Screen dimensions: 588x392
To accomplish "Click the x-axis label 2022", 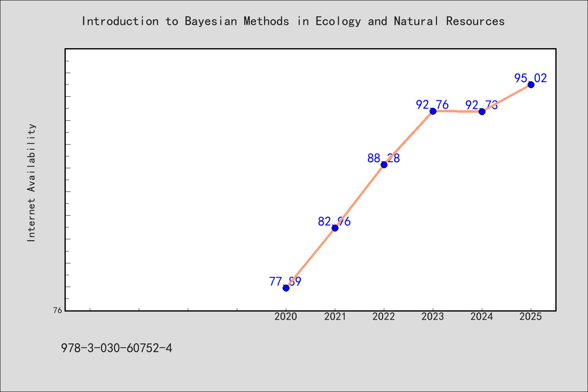I will (384, 316).
